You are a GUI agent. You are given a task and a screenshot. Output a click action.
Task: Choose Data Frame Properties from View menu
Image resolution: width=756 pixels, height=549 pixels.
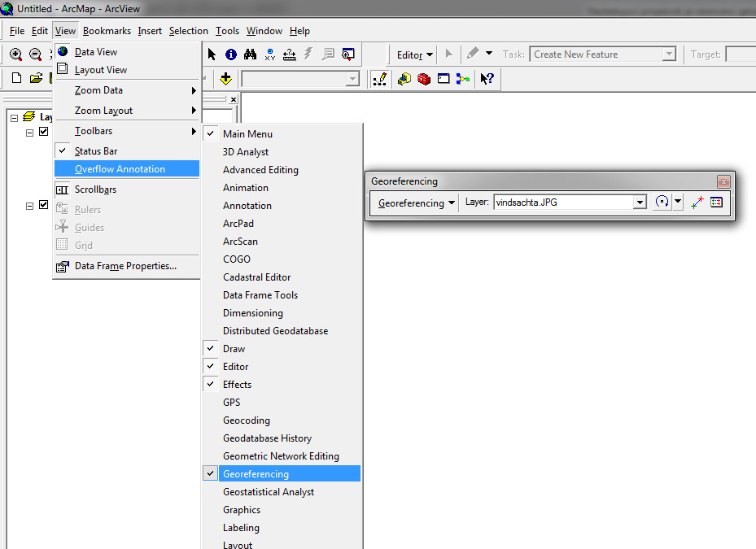pyautogui.click(x=127, y=266)
